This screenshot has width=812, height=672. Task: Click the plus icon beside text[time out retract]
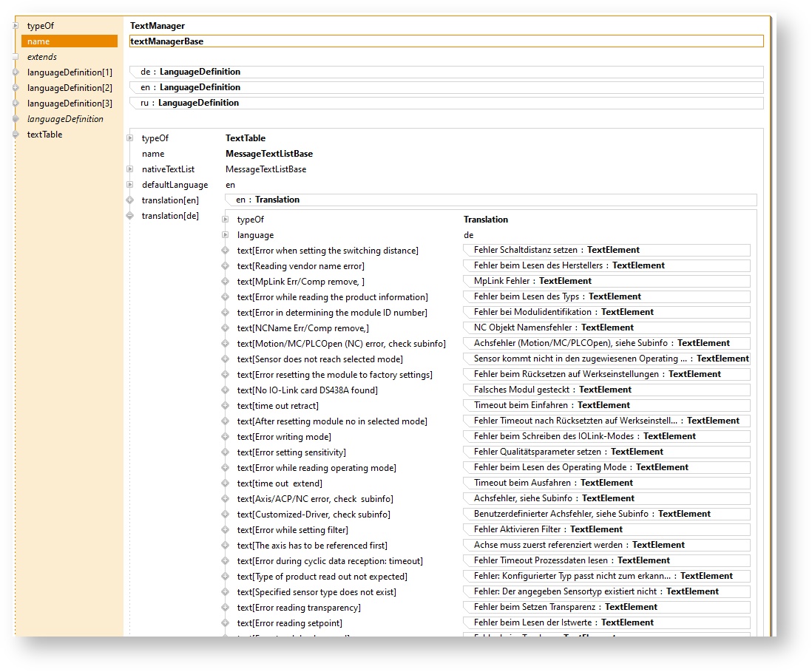225,406
